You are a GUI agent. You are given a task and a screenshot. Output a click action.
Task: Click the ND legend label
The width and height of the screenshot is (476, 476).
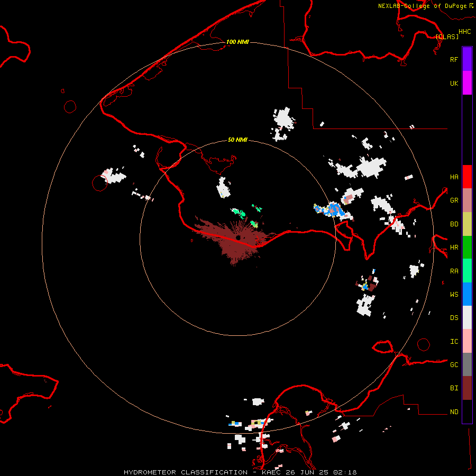(x=454, y=411)
